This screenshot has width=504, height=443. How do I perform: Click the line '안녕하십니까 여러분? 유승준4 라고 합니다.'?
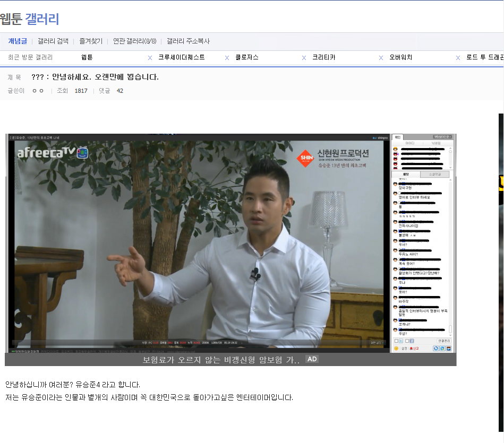point(73,385)
